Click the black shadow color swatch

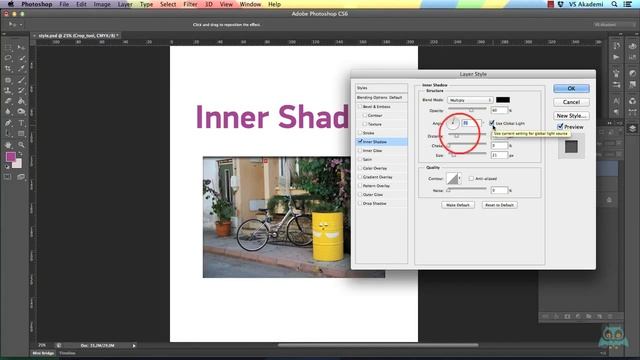coord(502,100)
